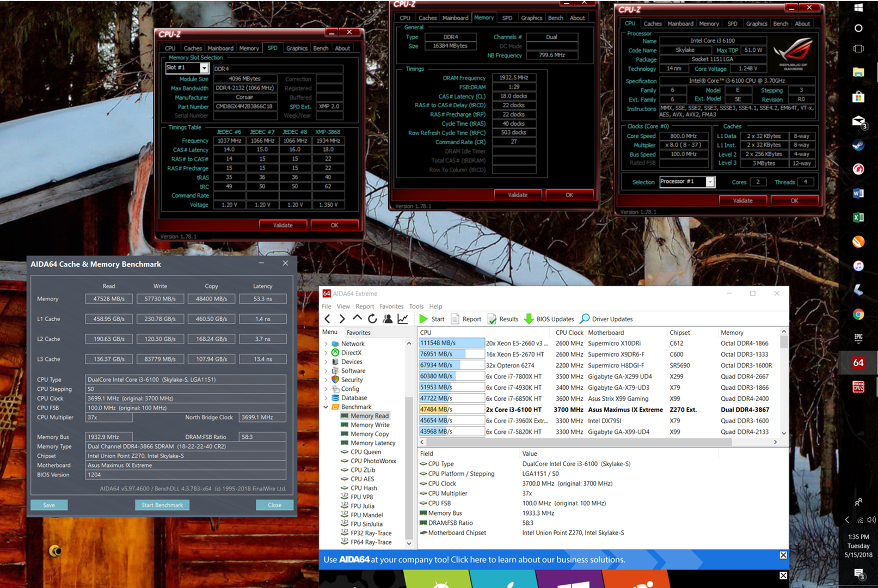878x588 pixels.
Task: Click the AIDA64 business solutions banner link
Action: (x=474, y=560)
